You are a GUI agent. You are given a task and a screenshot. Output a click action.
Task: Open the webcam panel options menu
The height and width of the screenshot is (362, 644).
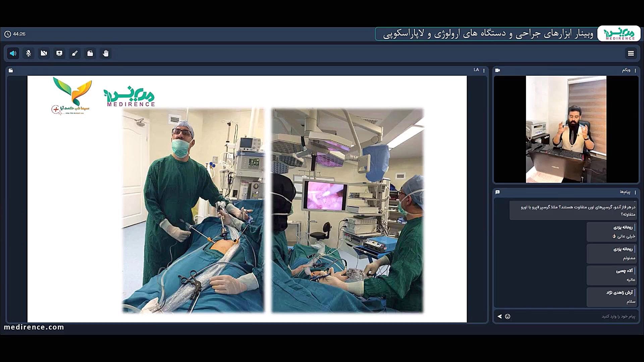click(x=635, y=70)
